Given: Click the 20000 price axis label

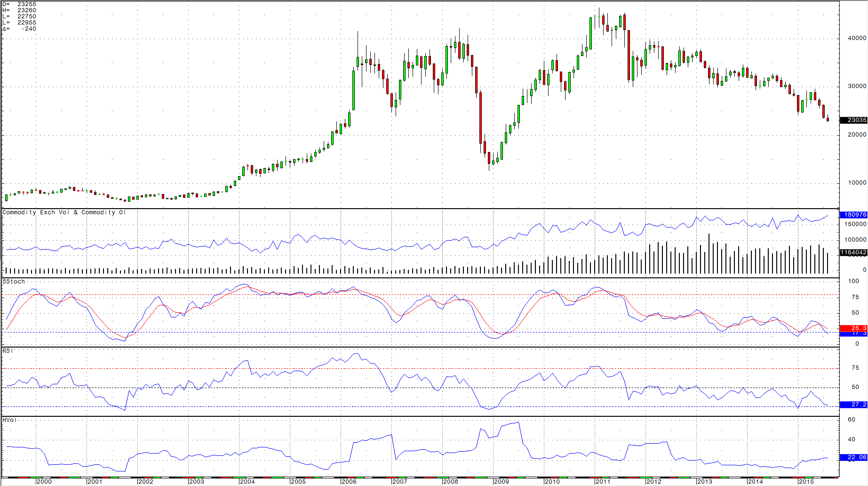Looking at the screenshot, I should [857, 135].
